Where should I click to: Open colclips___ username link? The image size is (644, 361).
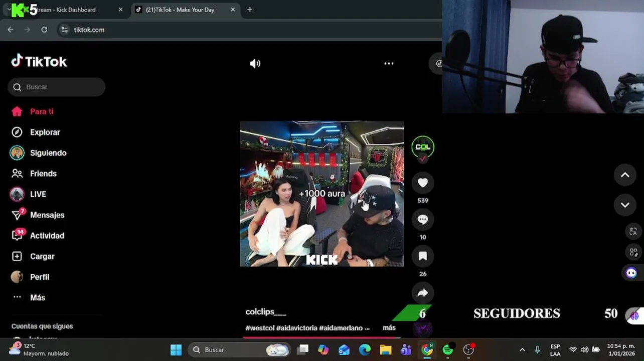[266, 312]
